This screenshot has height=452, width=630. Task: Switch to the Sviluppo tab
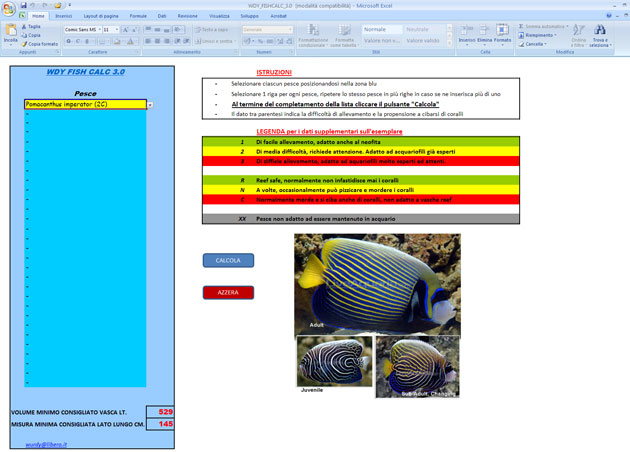(x=250, y=16)
